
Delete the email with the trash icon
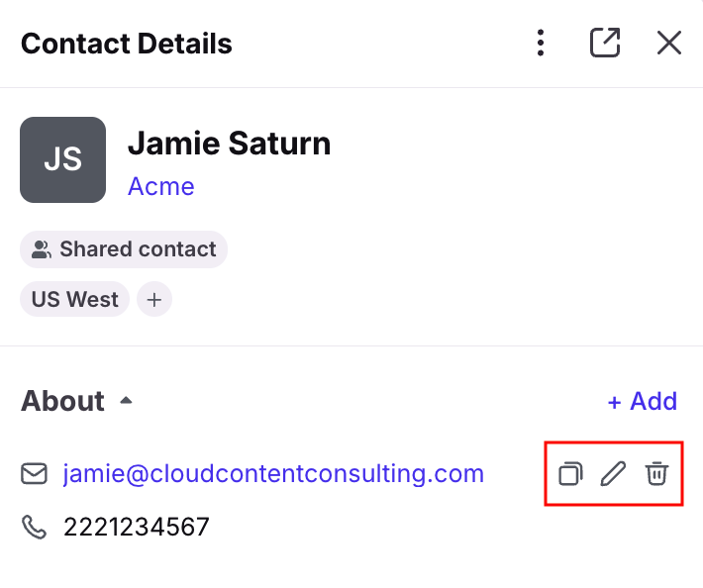tap(656, 473)
